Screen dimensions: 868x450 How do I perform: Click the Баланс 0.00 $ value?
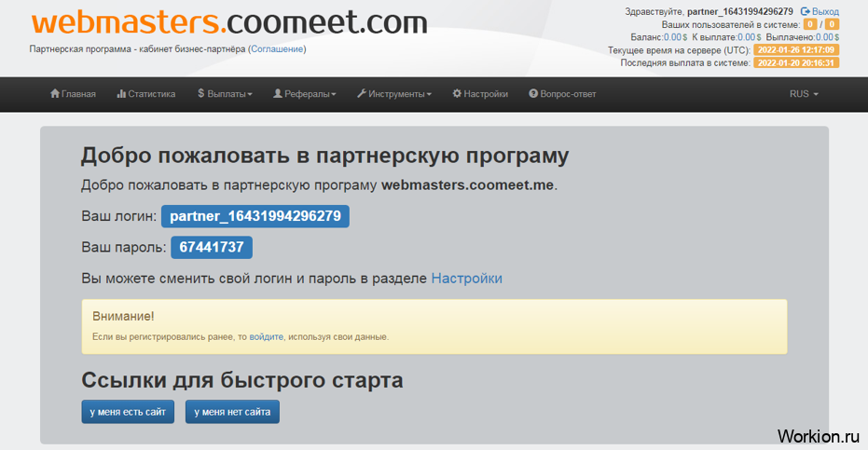click(675, 37)
